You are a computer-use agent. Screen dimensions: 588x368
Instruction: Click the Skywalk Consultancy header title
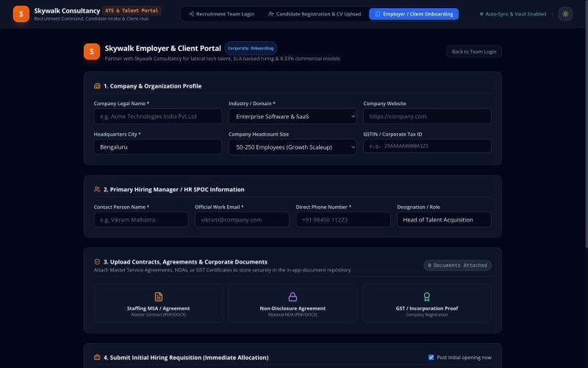[67, 11]
